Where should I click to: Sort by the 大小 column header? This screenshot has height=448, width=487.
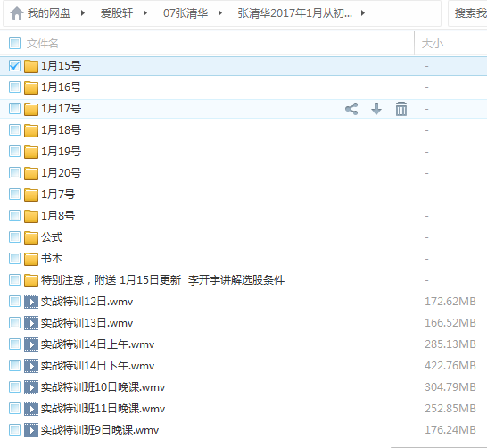[433, 44]
